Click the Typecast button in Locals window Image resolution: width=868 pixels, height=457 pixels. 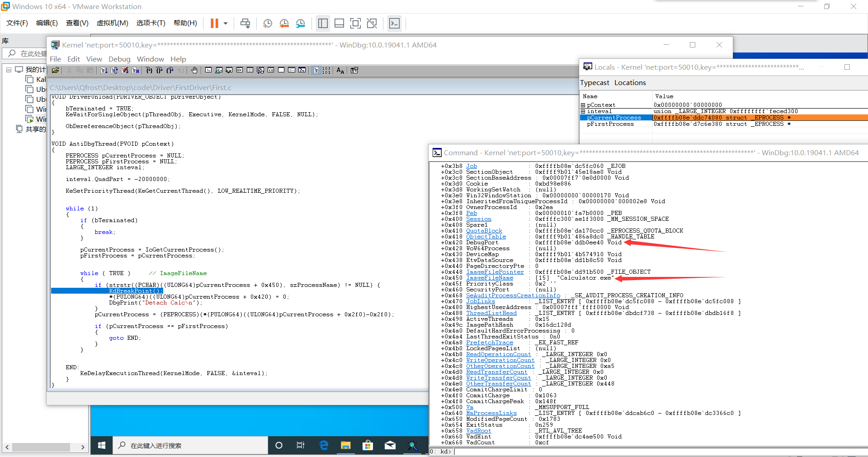pos(594,82)
